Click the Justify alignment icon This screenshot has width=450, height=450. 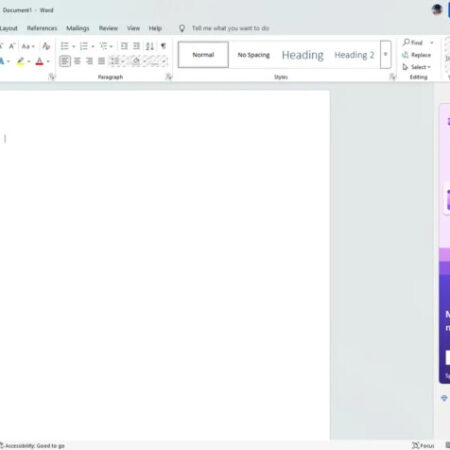coord(101,61)
